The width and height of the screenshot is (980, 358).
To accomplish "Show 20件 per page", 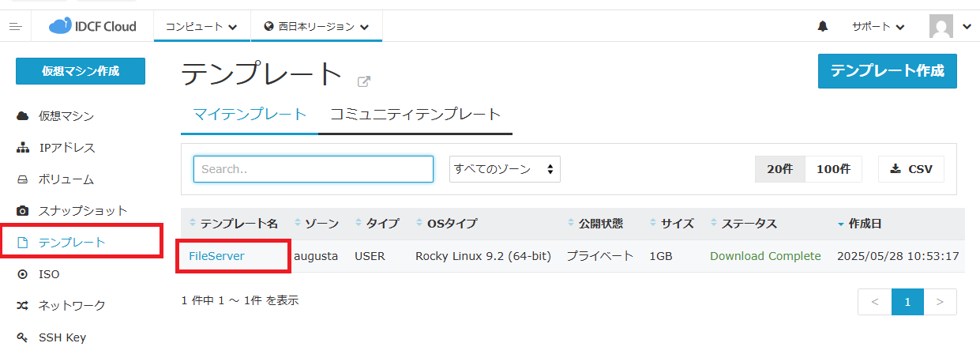I will (779, 169).
